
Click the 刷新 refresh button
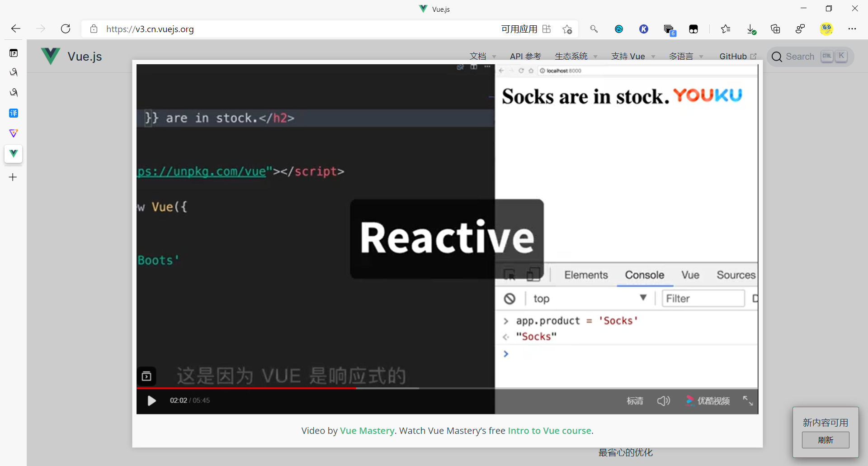point(826,440)
